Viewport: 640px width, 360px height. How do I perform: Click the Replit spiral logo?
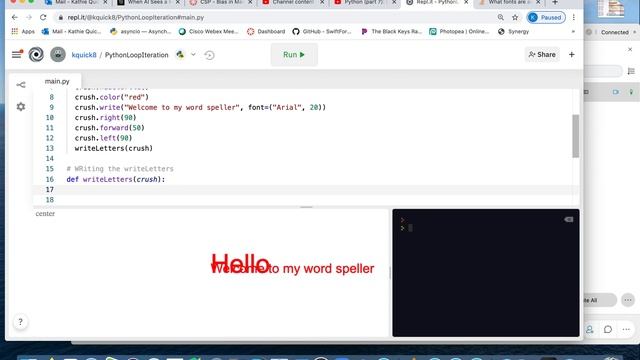[x=36, y=54]
